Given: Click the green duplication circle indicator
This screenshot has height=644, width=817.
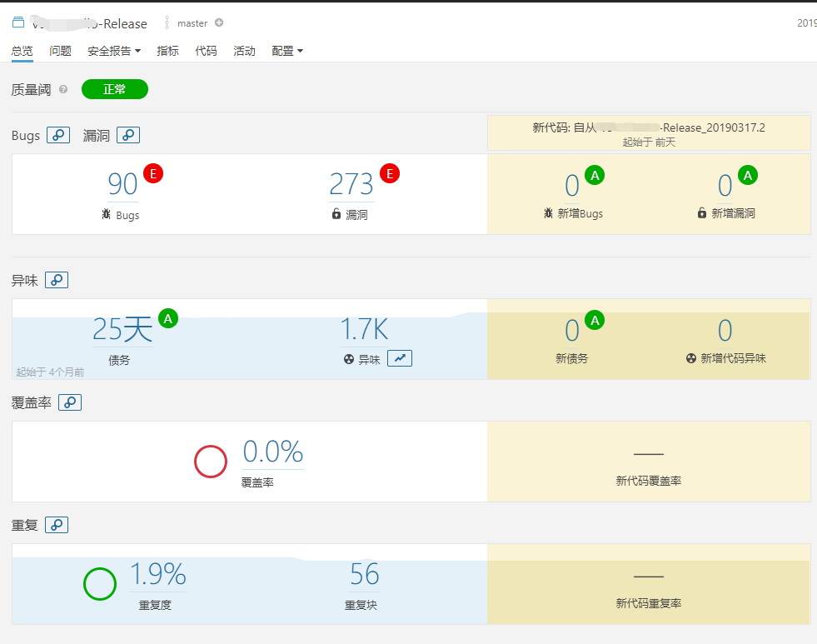Looking at the screenshot, I should (99, 583).
